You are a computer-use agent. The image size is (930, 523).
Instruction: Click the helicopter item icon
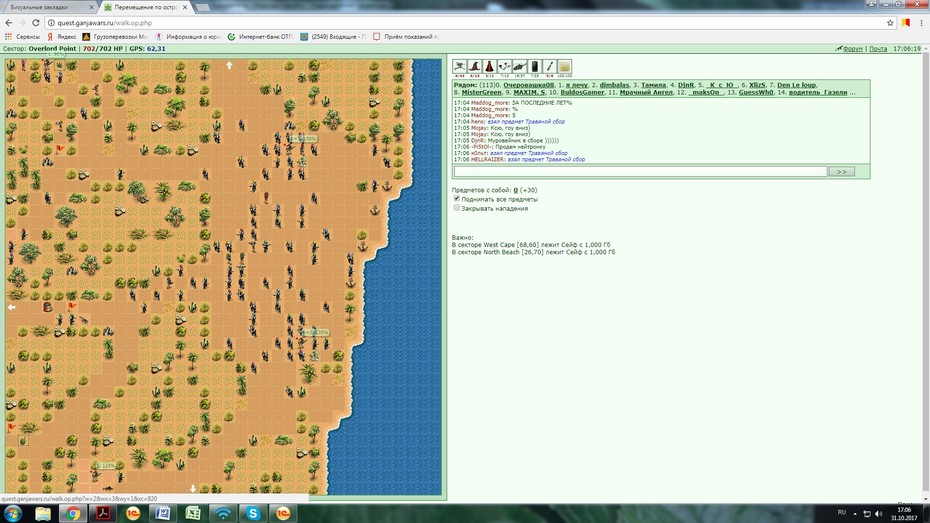pyautogui.click(x=520, y=66)
